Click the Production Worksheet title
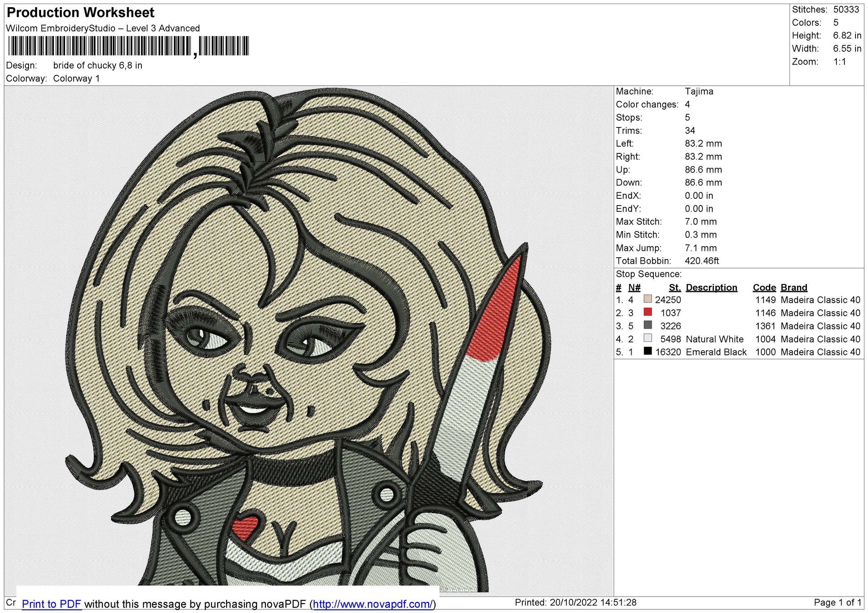Screen dimensions: 868x613 point(81,12)
